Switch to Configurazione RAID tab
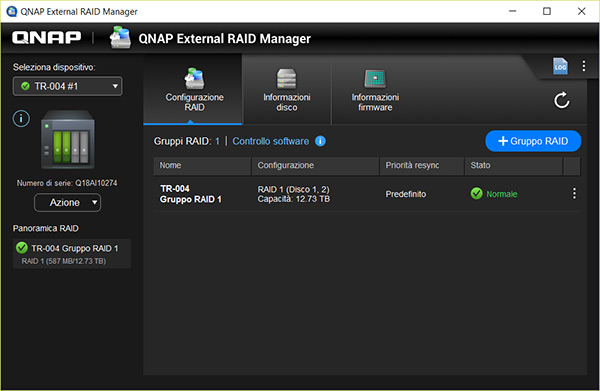600x391 pixels. 194,91
